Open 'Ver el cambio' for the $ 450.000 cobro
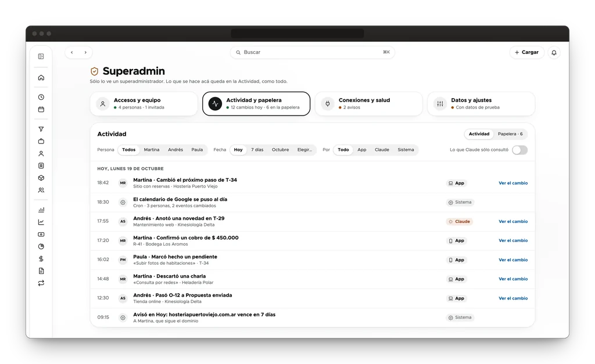Image resolution: width=595 pixels, height=364 pixels. [x=513, y=240]
